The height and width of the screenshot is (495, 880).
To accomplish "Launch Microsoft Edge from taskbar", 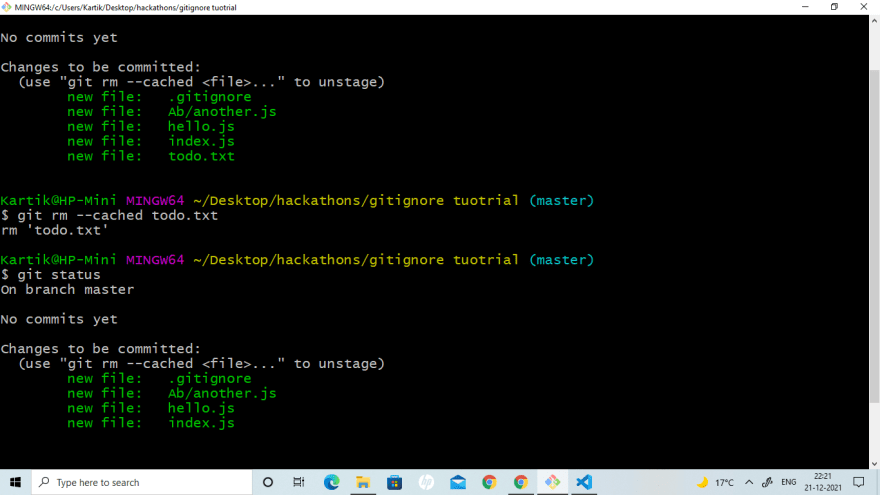I will point(331,482).
